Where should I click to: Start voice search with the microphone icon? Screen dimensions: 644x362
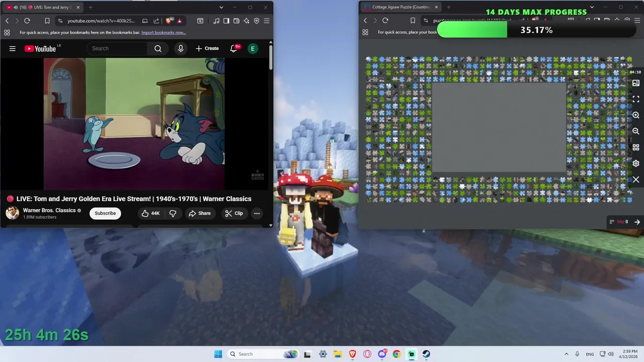181,48
